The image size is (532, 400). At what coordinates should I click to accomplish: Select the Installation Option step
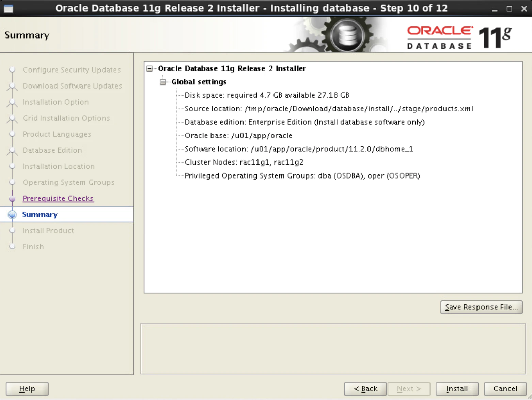56,102
